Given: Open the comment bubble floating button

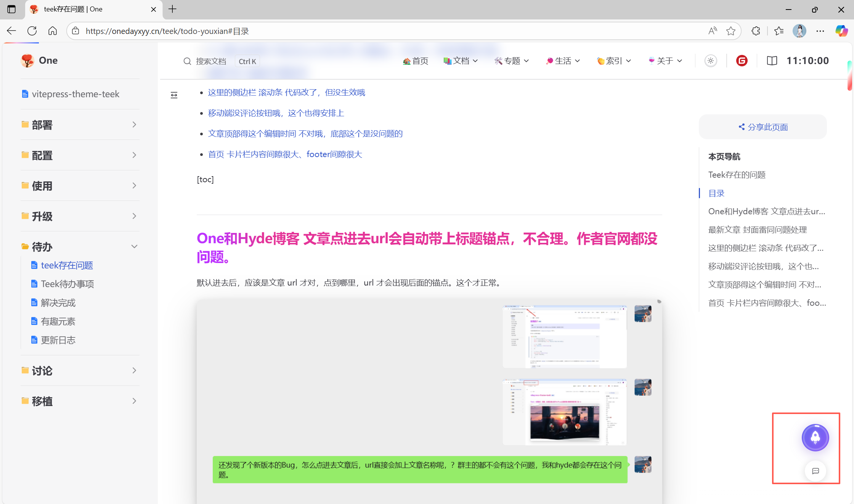Looking at the screenshot, I should click(815, 471).
